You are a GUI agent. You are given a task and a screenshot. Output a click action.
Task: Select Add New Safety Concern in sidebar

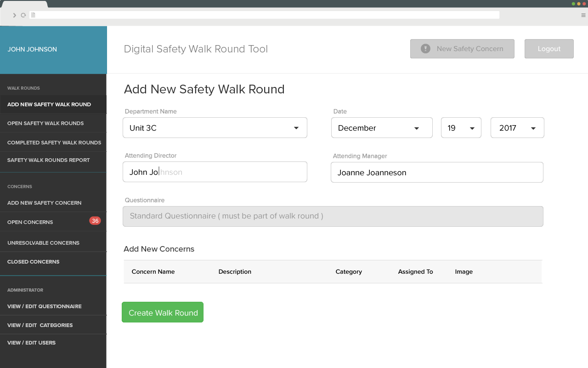tap(53, 203)
